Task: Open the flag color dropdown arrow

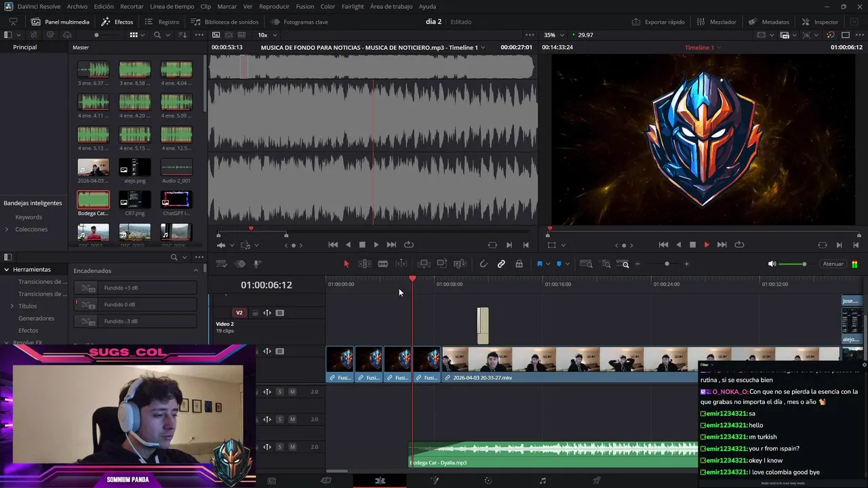Action: pos(547,264)
